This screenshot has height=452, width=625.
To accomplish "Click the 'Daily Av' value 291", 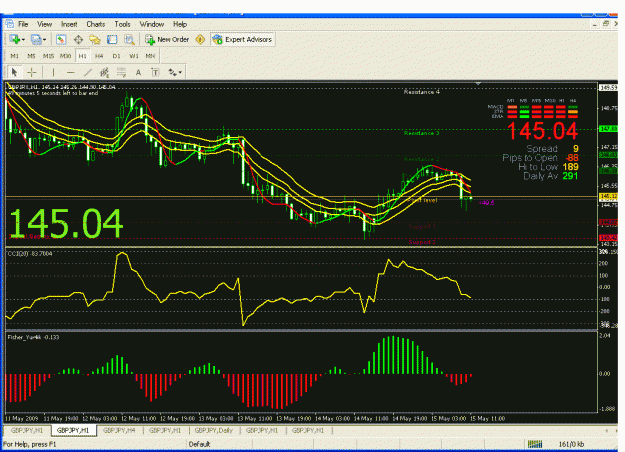I will [570, 176].
